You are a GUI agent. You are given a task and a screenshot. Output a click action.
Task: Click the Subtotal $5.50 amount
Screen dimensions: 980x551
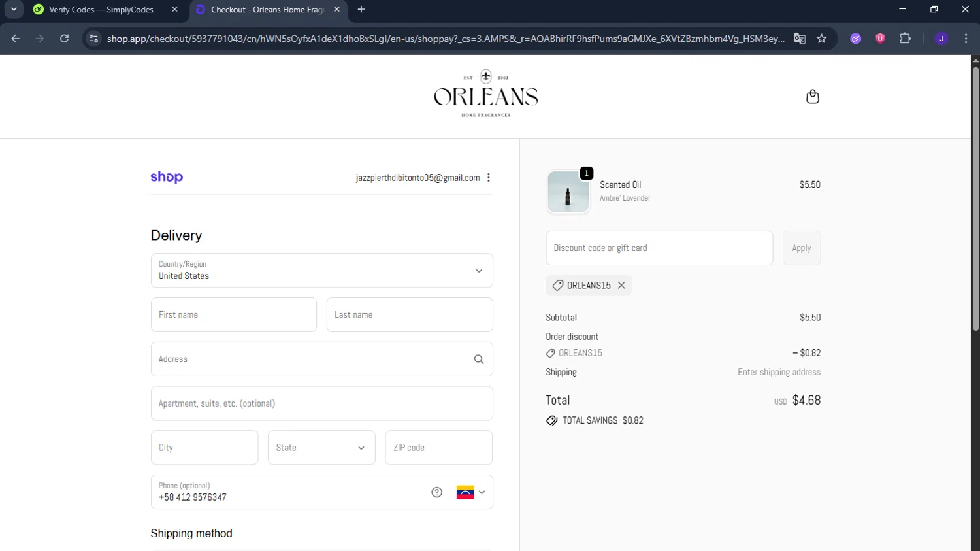[810, 318]
